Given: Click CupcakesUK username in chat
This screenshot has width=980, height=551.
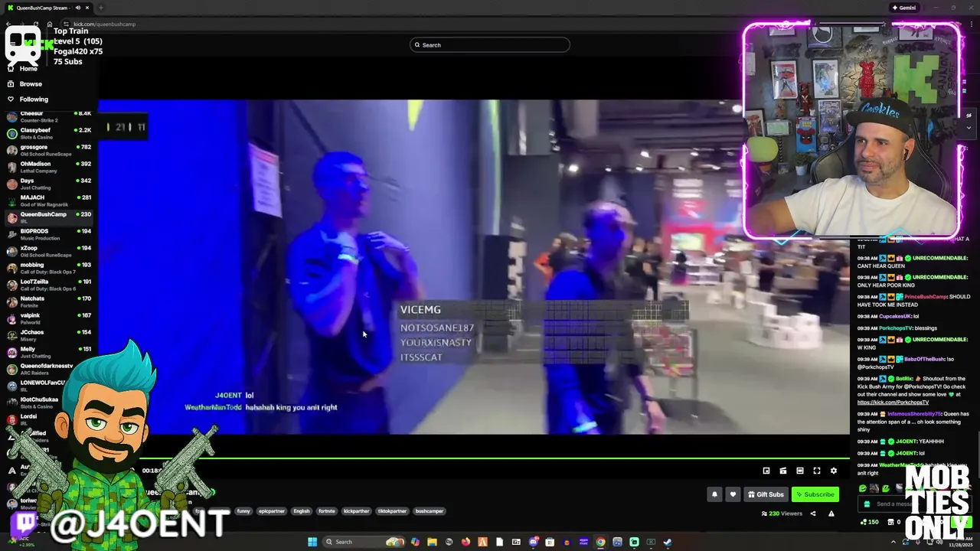Looking at the screenshot, I should click(894, 315).
